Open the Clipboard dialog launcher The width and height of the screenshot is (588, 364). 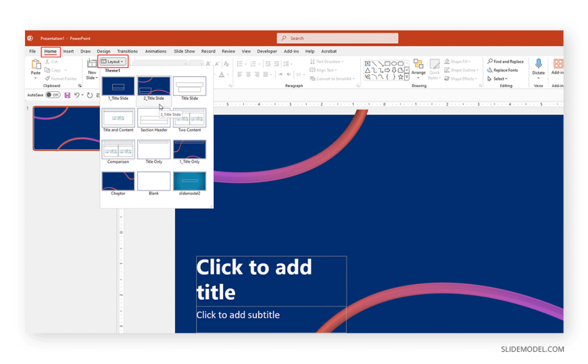(x=80, y=86)
